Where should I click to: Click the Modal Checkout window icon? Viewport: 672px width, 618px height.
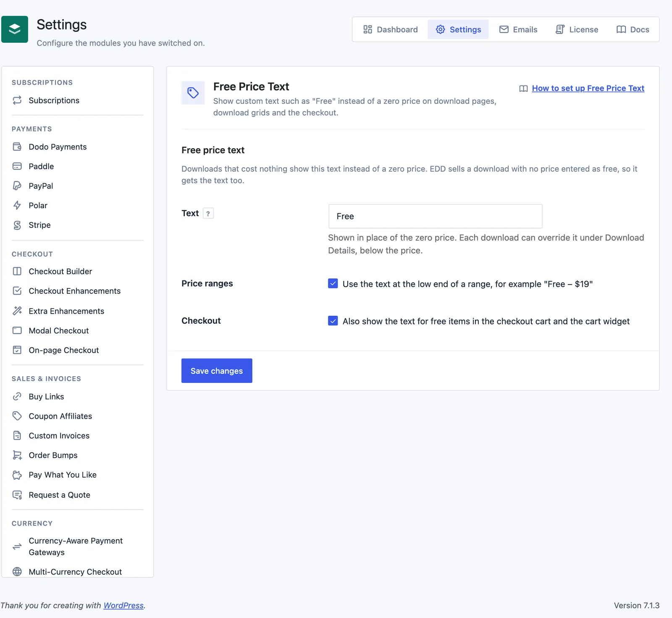pos(17,330)
